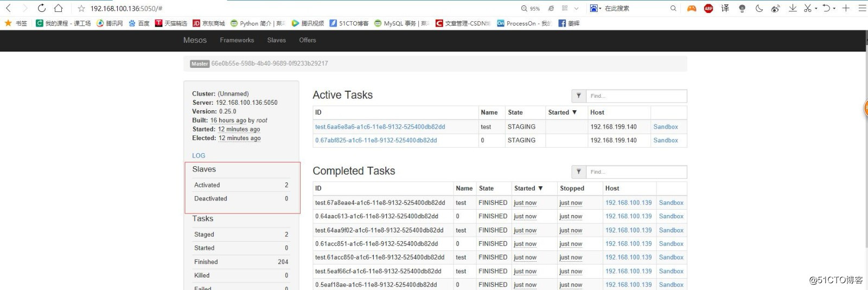Open Sandbox for task 0.67abf825
The height and width of the screenshot is (290, 868).
(x=666, y=140)
